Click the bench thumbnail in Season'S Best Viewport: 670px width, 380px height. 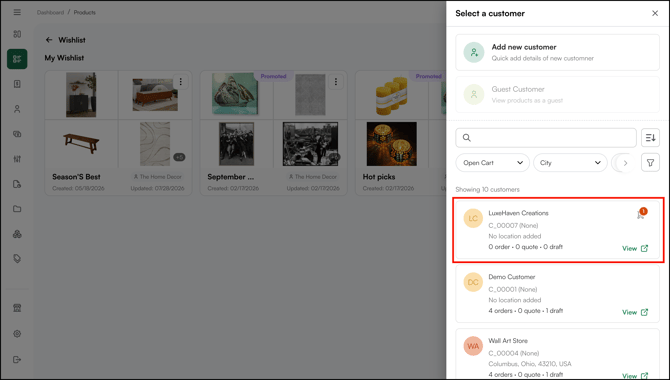(x=81, y=144)
